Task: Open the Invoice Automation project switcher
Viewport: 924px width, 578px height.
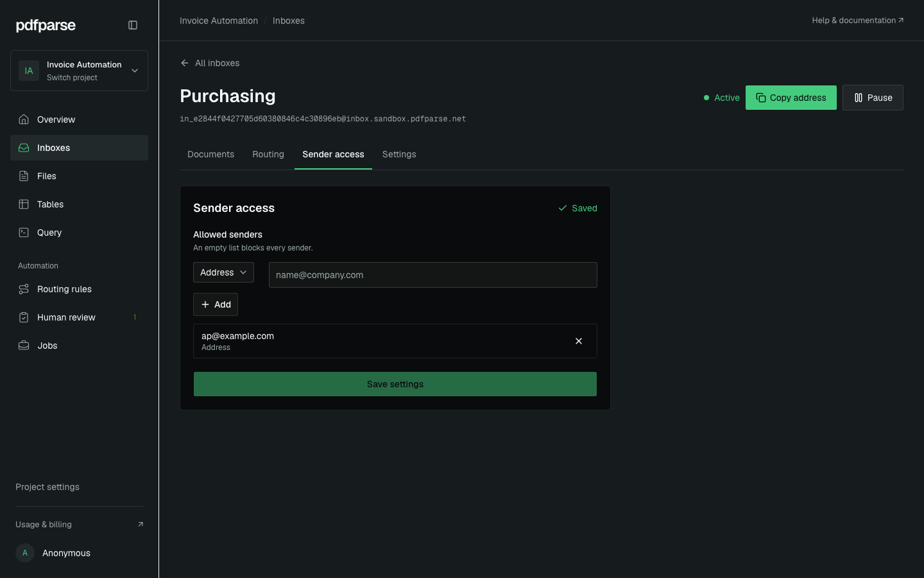Action: (x=79, y=71)
